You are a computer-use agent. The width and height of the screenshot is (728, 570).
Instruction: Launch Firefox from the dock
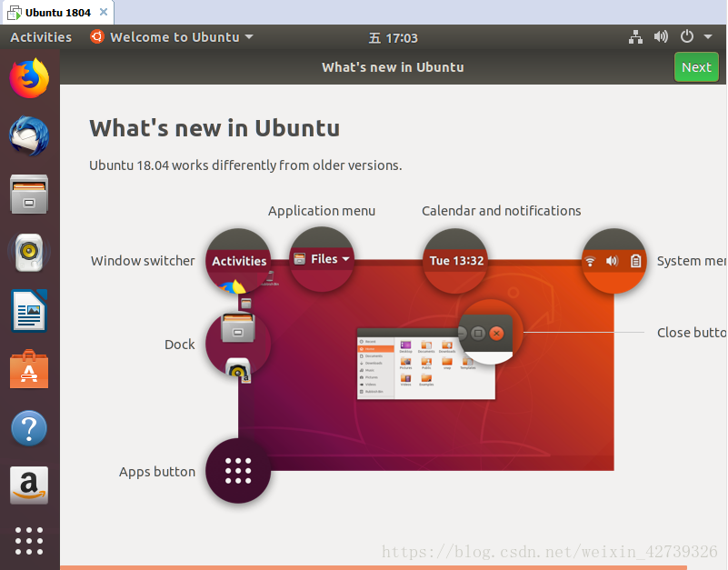pyautogui.click(x=29, y=78)
